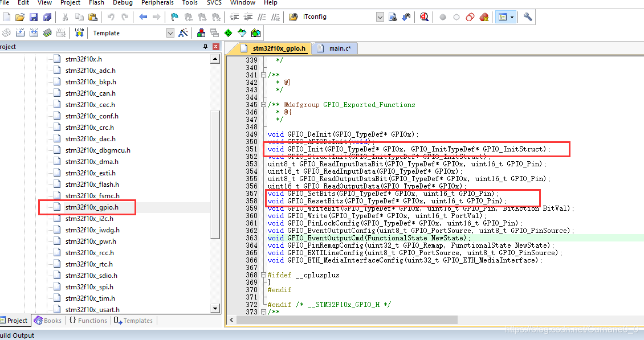Click the Cut scissors icon
The width and height of the screenshot is (644, 340).
(x=65, y=17)
